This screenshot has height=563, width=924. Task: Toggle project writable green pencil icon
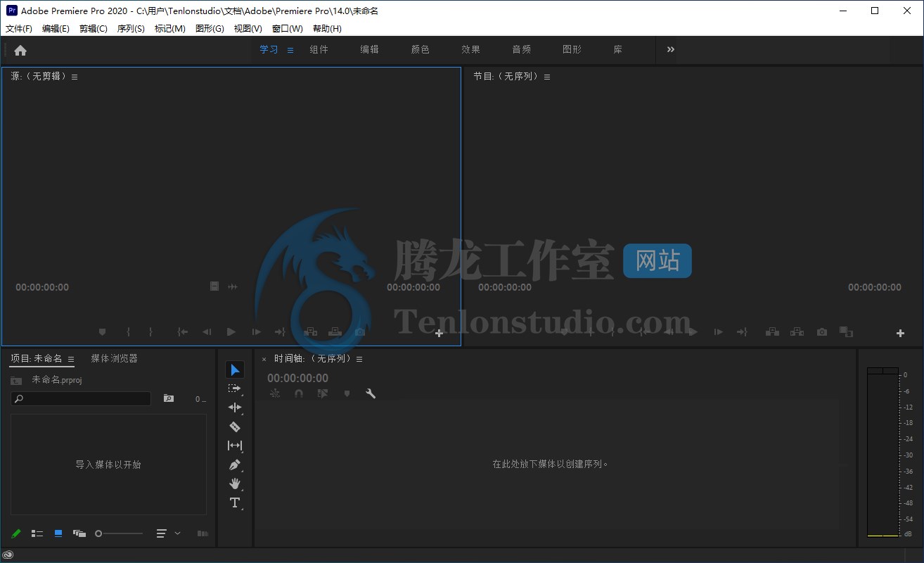pos(16,533)
